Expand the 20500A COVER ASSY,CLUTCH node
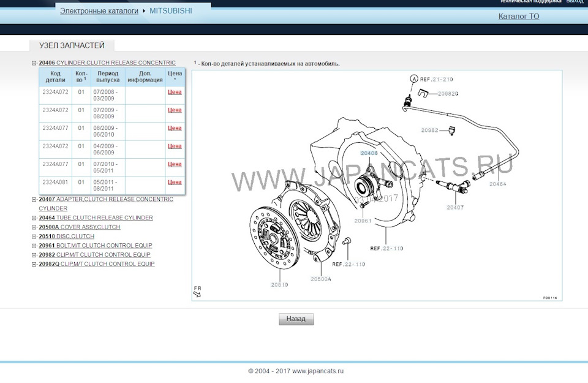This screenshot has height=383, width=588. pos(32,227)
